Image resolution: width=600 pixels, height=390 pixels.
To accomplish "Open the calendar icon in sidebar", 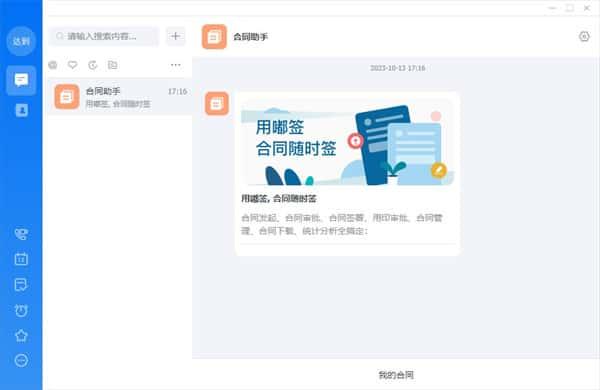I will (21, 259).
